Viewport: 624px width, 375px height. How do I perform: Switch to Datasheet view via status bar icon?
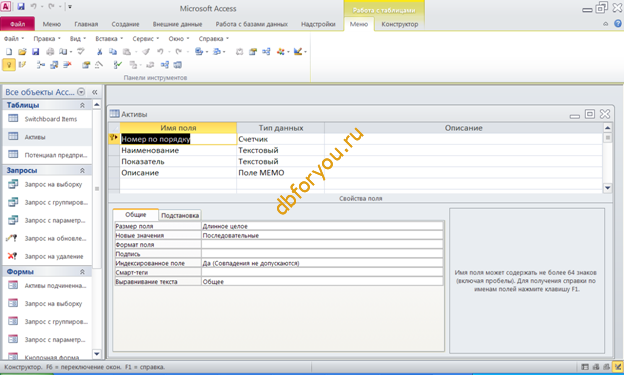click(x=585, y=367)
